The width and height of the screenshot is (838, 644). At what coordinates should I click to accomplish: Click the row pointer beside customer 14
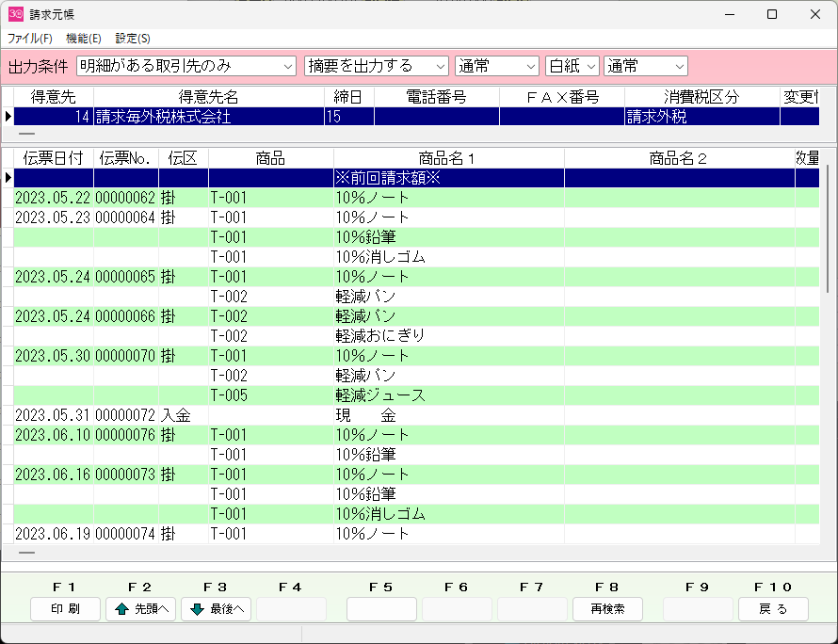click(8, 117)
